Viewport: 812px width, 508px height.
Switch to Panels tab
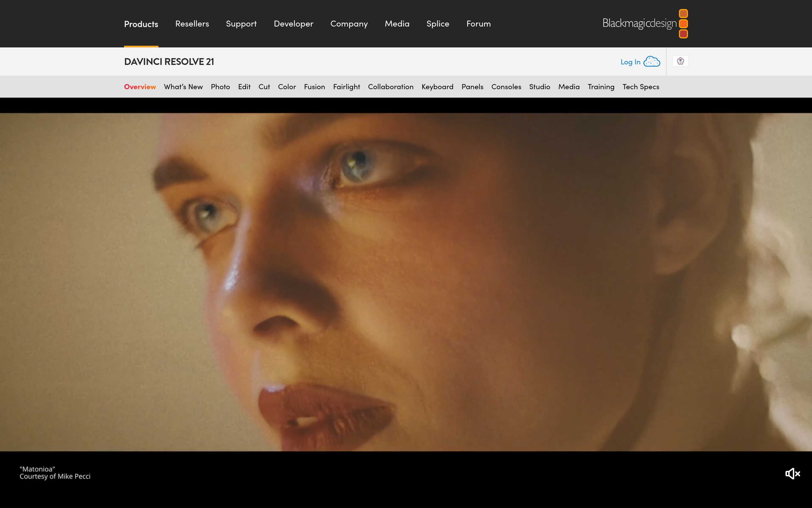[472, 87]
